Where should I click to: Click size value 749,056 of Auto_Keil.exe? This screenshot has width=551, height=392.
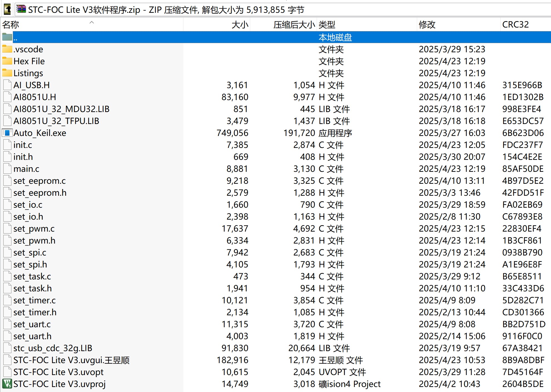pyautogui.click(x=232, y=133)
